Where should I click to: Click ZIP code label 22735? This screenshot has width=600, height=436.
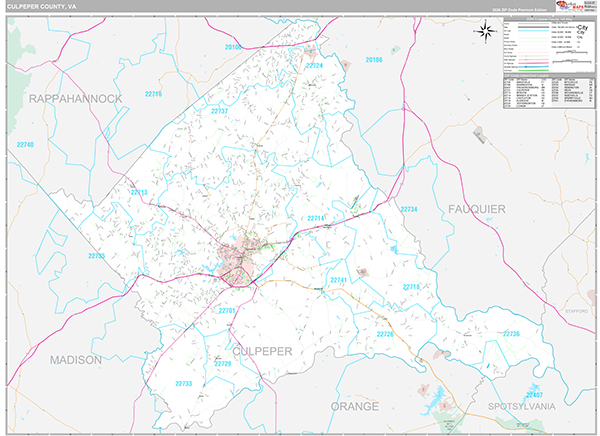[96, 256]
